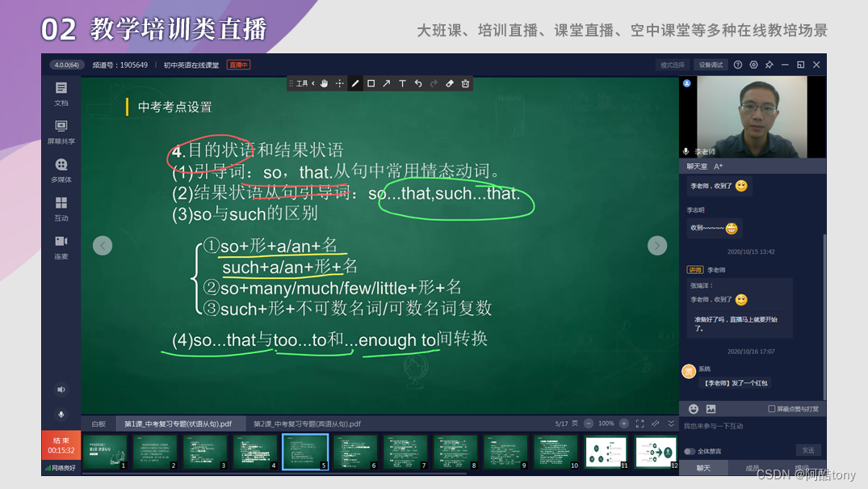Click the 网络良好 network status

[61, 468]
